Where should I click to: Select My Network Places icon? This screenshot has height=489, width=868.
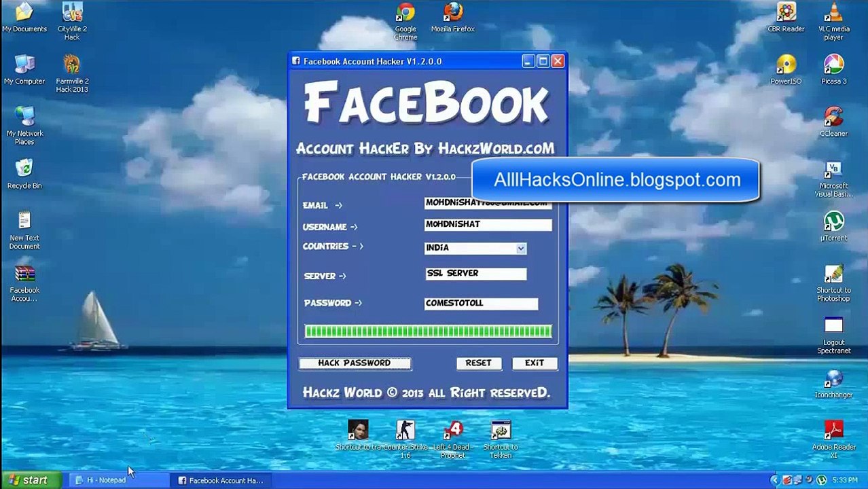point(24,126)
